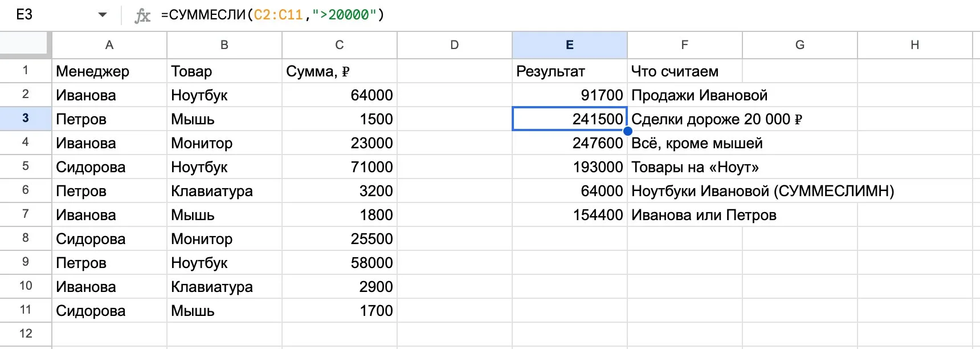Select row 1 header
The width and height of the screenshot is (980, 349).
coord(26,71)
